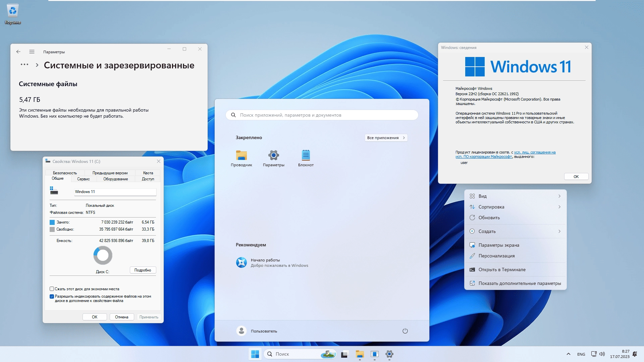Open 'Начало работы' recommended item
The width and height of the screenshot is (644, 362).
[272, 262]
